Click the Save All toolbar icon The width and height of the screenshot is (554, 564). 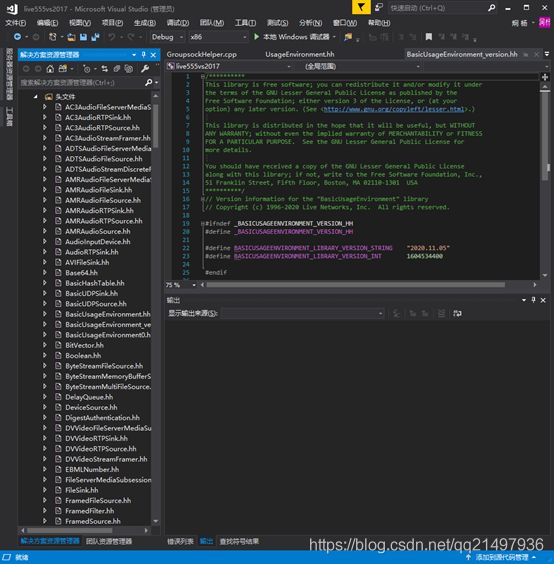click(x=95, y=37)
